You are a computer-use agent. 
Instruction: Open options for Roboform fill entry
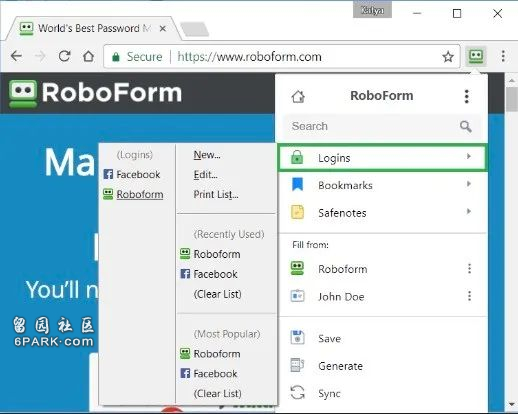(469, 269)
